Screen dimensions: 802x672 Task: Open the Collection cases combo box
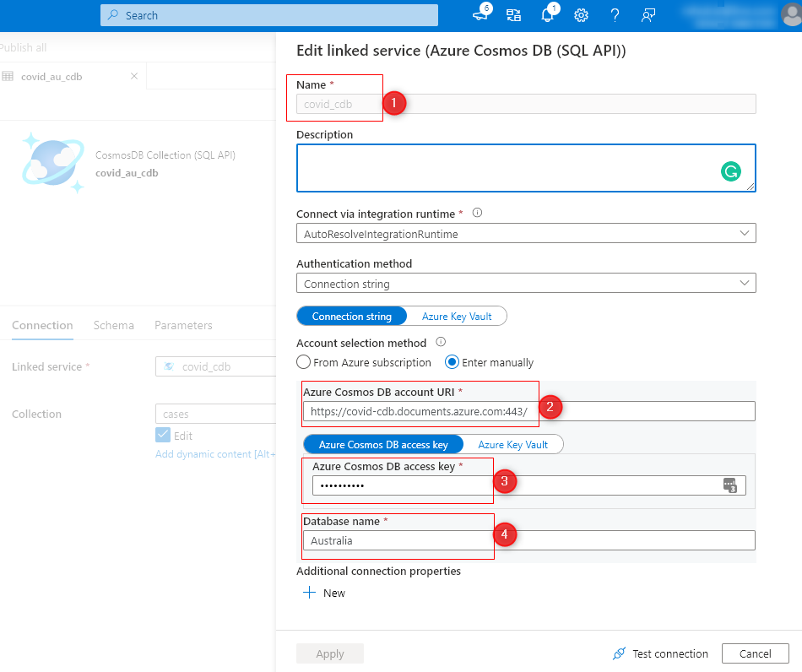tap(215, 414)
